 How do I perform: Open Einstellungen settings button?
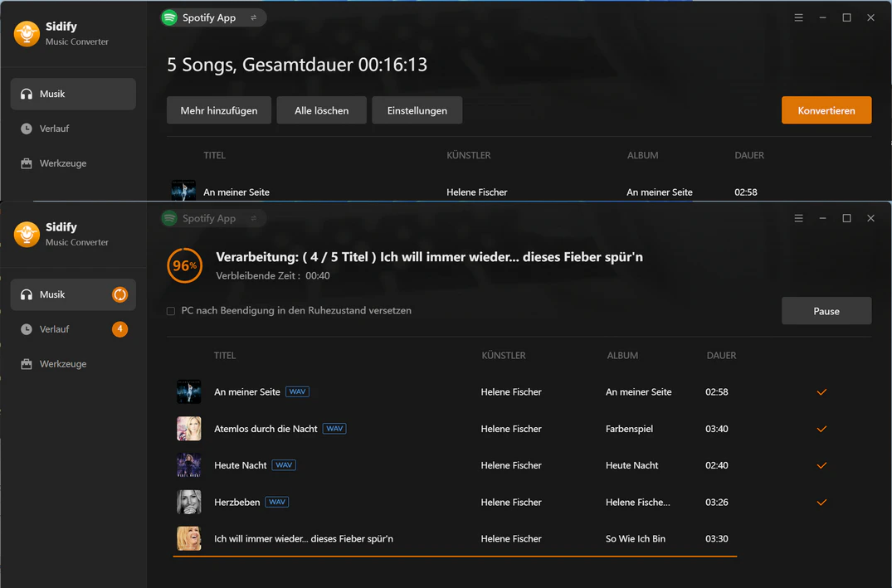pos(417,110)
